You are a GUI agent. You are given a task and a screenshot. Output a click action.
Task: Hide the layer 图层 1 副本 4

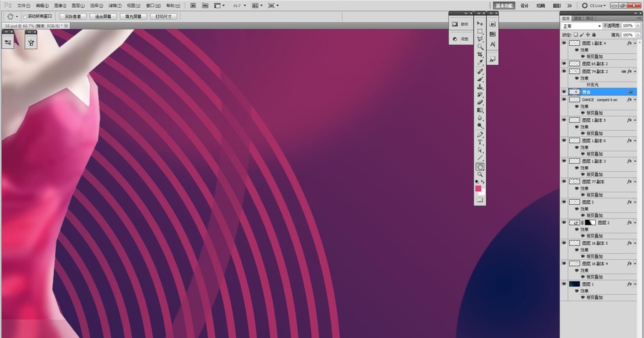click(564, 43)
